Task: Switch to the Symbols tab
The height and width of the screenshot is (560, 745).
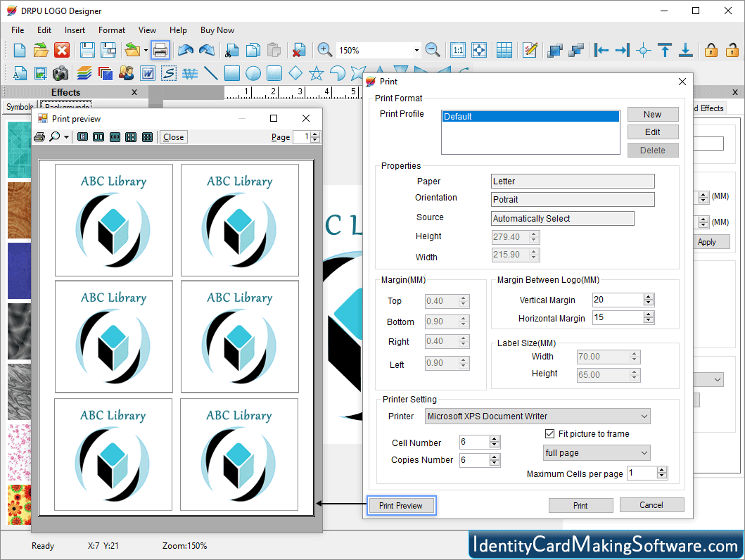Action: (x=20, y=107)
